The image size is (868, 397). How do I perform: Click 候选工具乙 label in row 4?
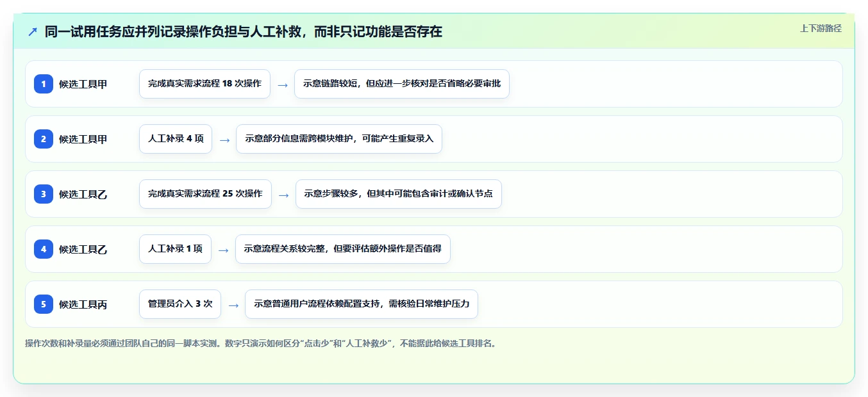83,249
